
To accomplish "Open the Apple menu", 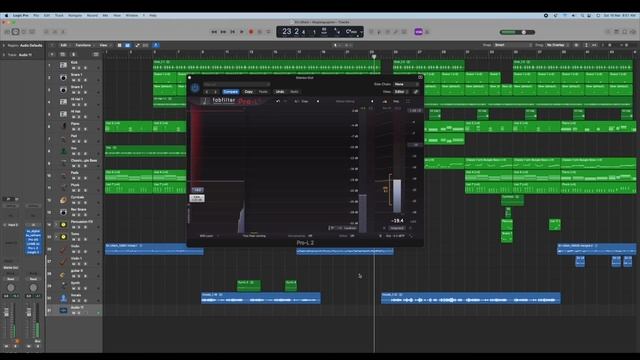I will (x=6, y=16).
